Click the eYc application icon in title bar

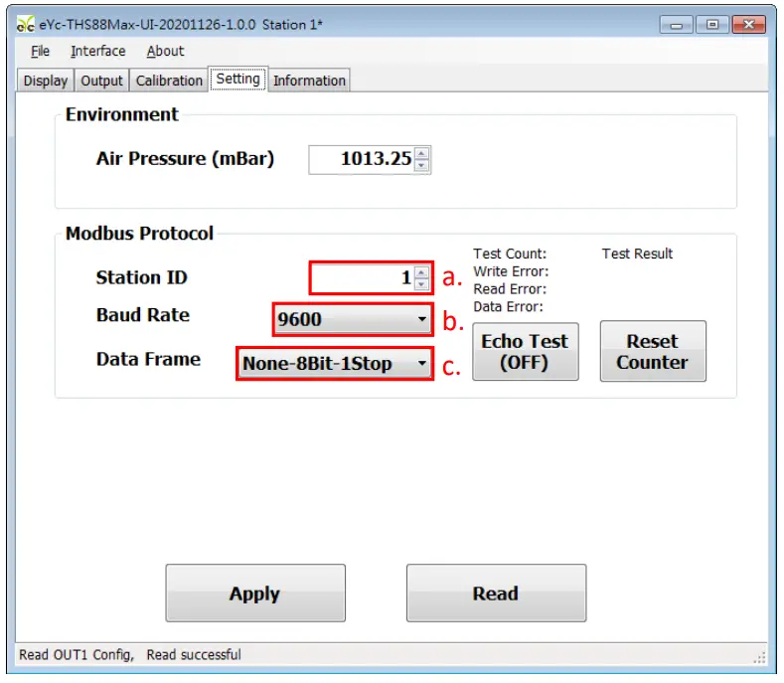click(26, 25)
